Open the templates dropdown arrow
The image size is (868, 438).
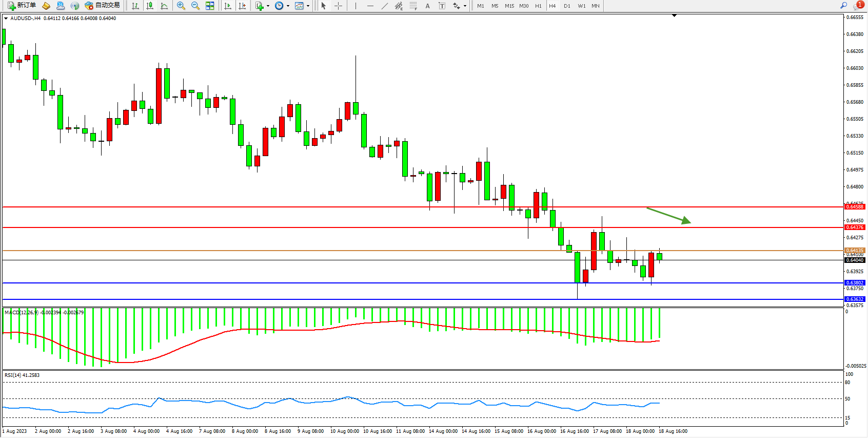tap(308, 6)
